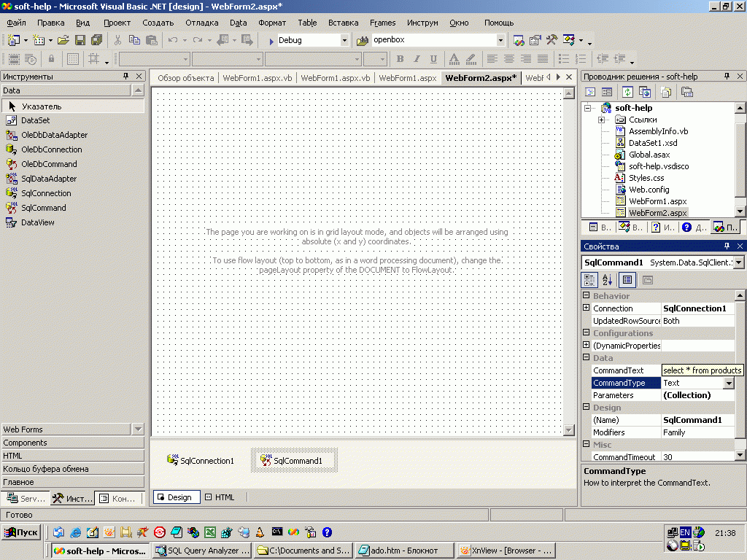This screenshot has height=560, width=747.
Task: Click Refresh icon in Solution Explorer
Action: coord(627,93)
